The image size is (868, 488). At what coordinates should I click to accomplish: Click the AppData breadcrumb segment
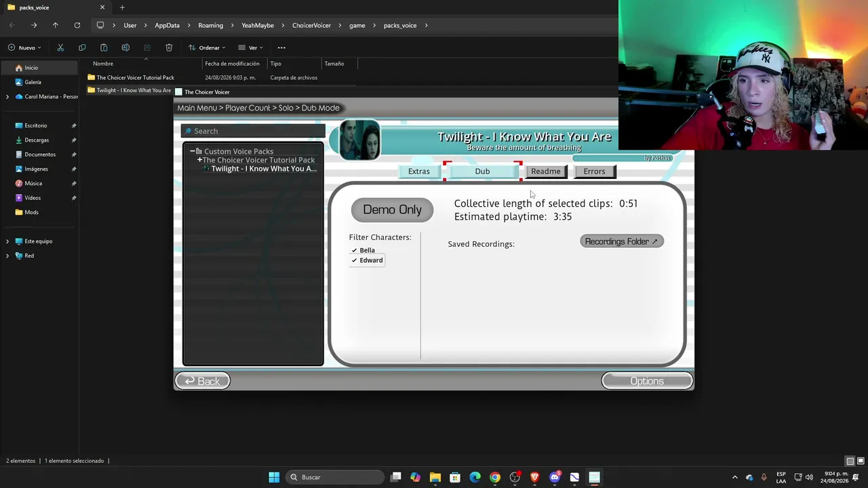pos(167,26)
